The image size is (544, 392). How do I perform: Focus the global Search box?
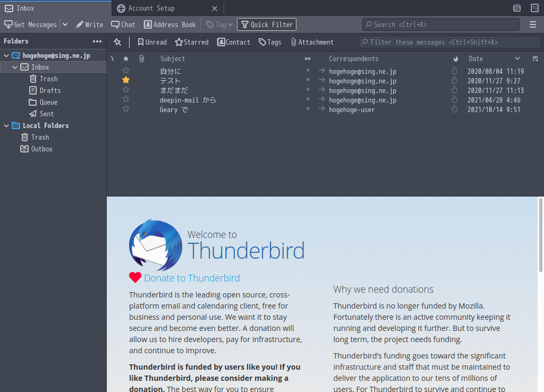440,24
